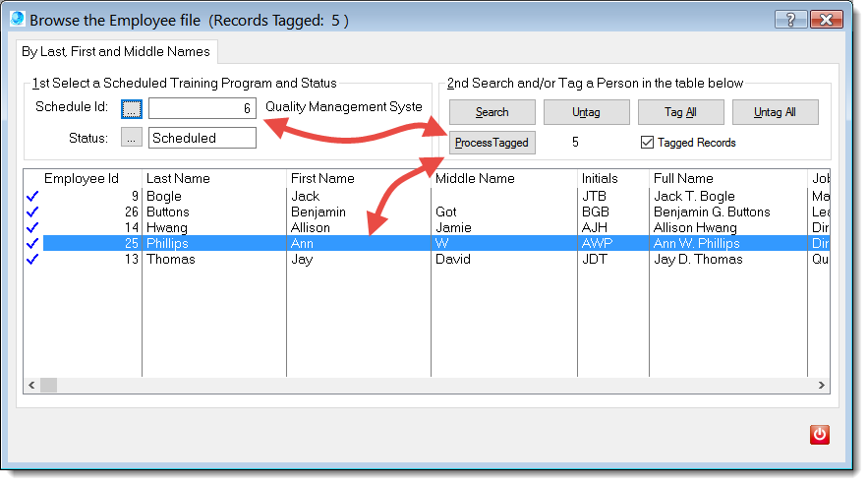This screenshot has height=485, width=868.
Task: Select the By Last, First and Middle Names tab
Action: point(117,51)
